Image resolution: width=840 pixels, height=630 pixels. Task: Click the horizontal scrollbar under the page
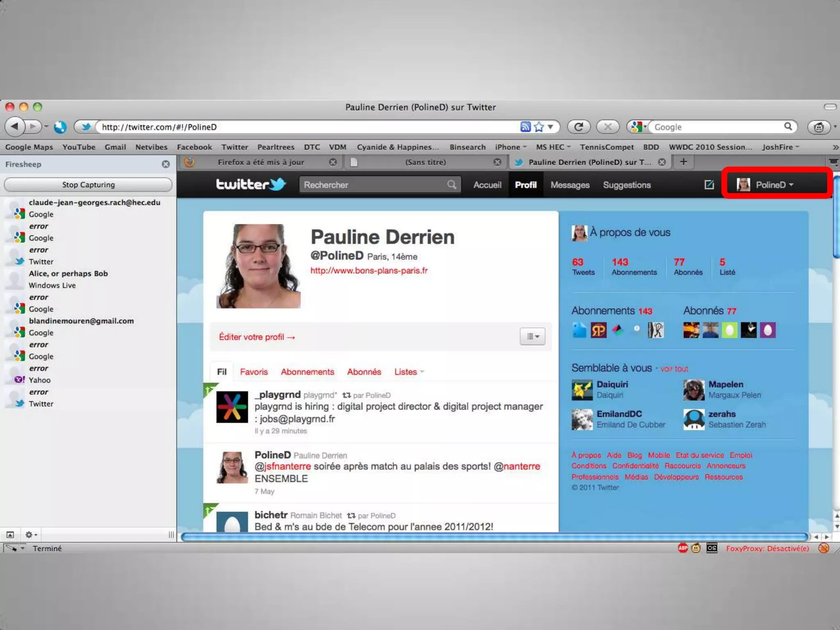tap(494, 536)
